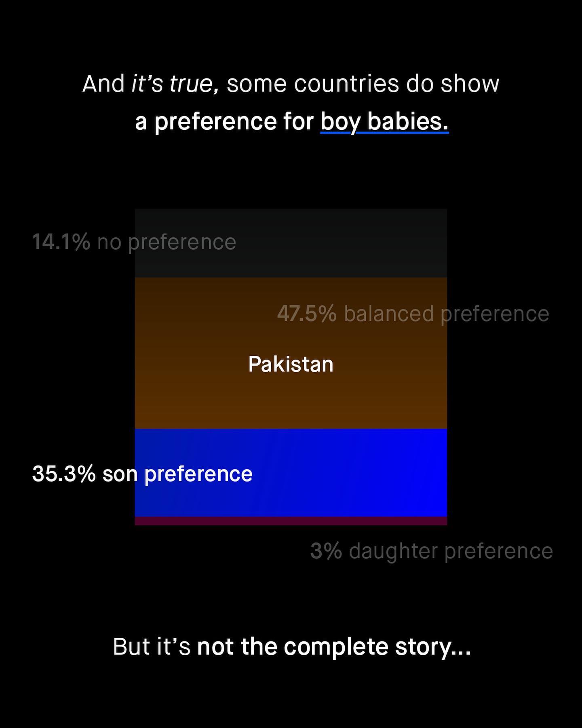Image resolution: width=582 pixels, height=728 pixels.
Task: Click the "Pakistan" country label
Action: click(291, 364)
